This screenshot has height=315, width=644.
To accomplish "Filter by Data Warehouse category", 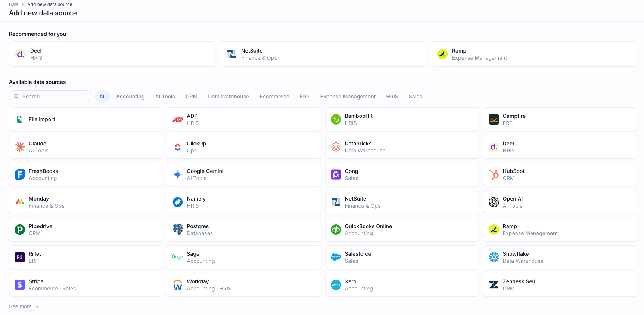I will 228,97.
